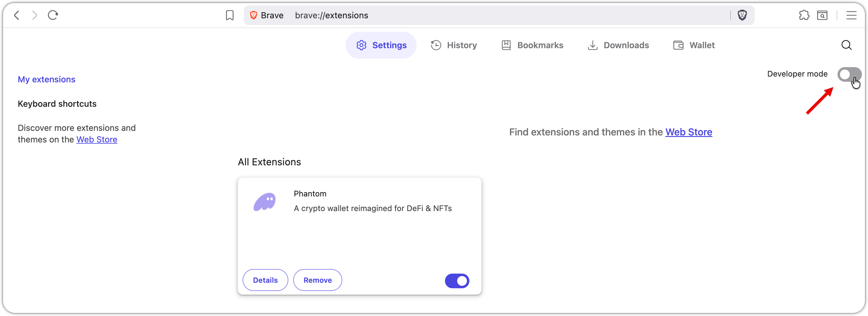The width and height of the screenshot is (868, 316).
Task: Open Keyboard shortcuts in sidebar
Action: [57, 104]
